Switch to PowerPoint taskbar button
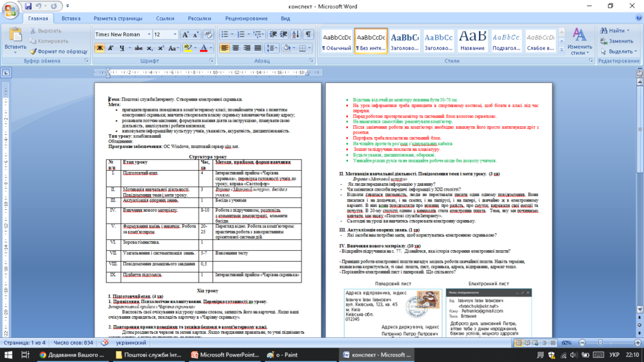644x362 pixels. click(x=225, y=355)
